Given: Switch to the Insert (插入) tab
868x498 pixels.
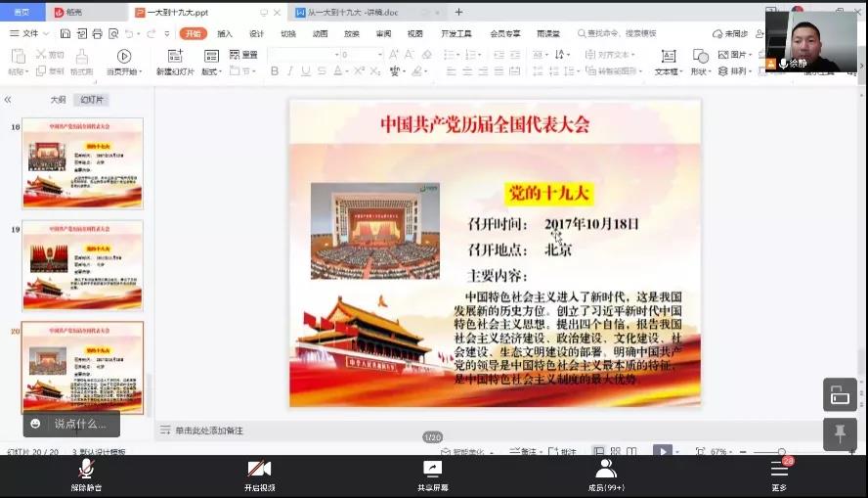Looking at the screenshot, I should (x=225, y=34).
